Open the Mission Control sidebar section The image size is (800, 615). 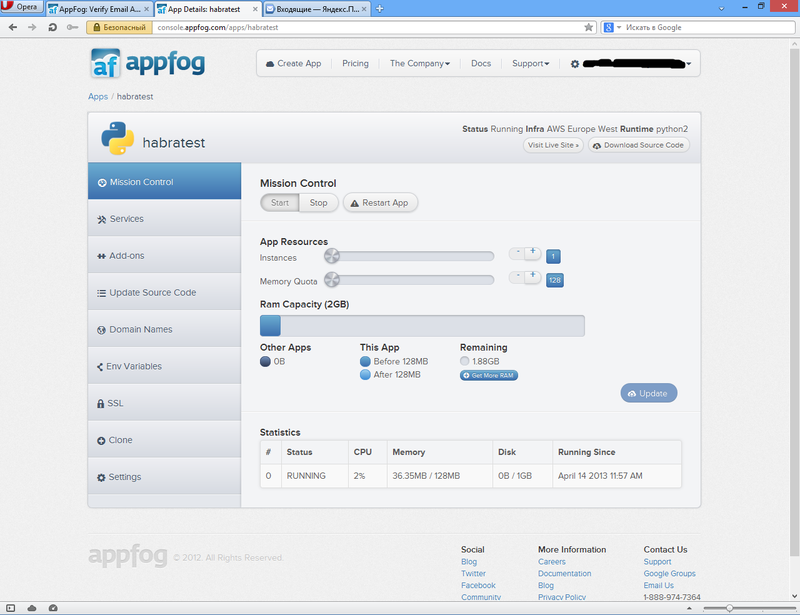click(x=164, y=182)
